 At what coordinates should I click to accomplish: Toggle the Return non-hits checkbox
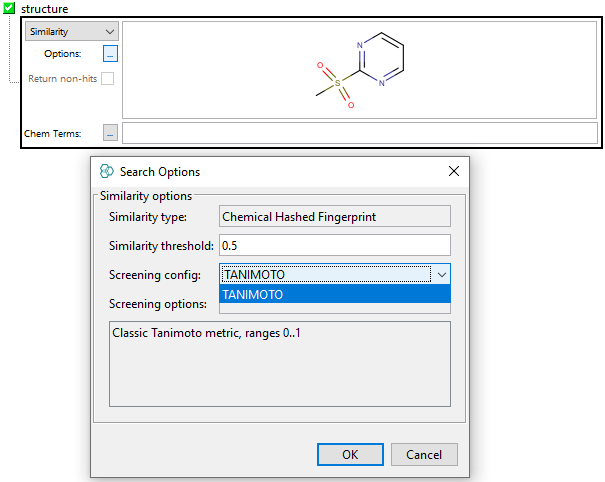point(107,78)
